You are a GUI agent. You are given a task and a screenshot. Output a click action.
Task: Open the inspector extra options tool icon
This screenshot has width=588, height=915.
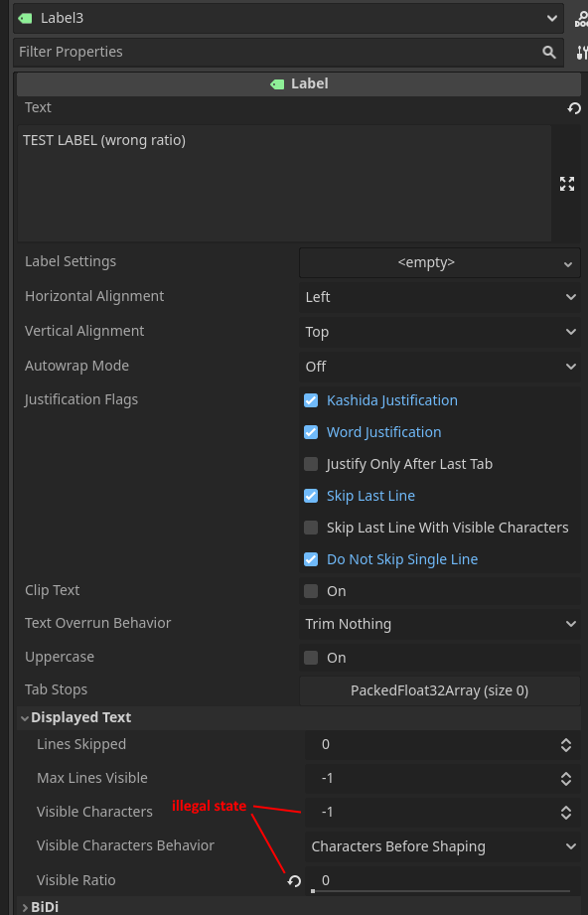(580, 52)
